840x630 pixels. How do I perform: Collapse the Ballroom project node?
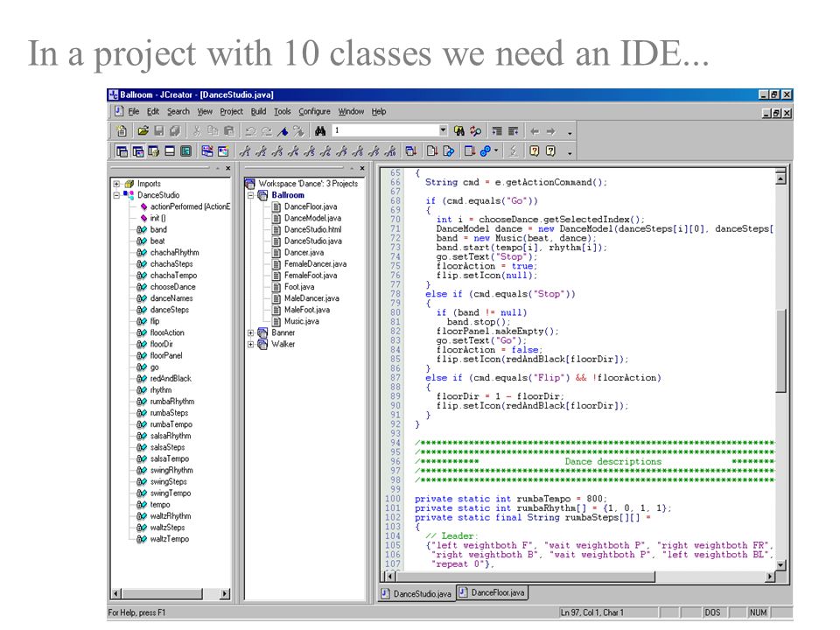(250, 195)
